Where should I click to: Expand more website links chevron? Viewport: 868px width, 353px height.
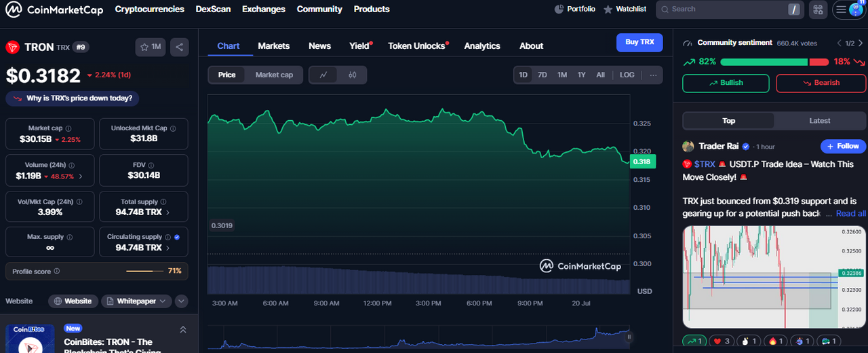coord(182,301)
